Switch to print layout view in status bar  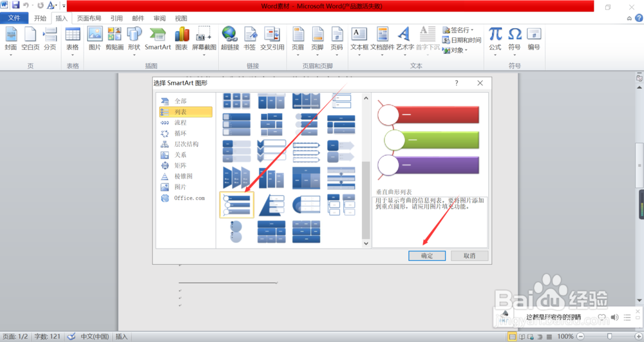[512, 337]
